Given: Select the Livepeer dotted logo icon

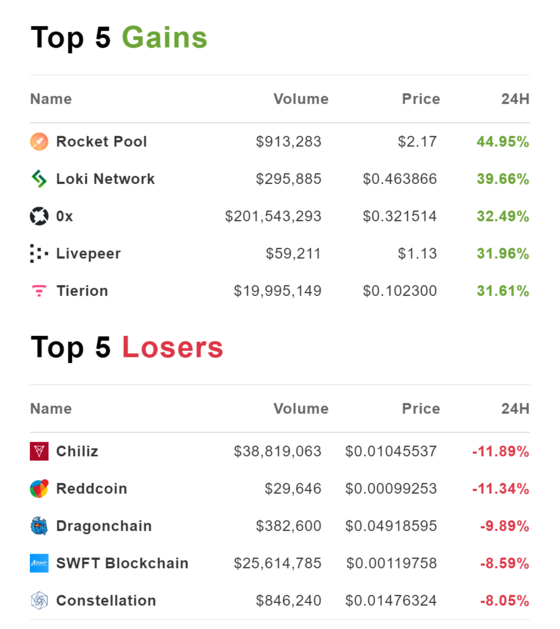Looking at the screenshot, I should pos(39,254).
